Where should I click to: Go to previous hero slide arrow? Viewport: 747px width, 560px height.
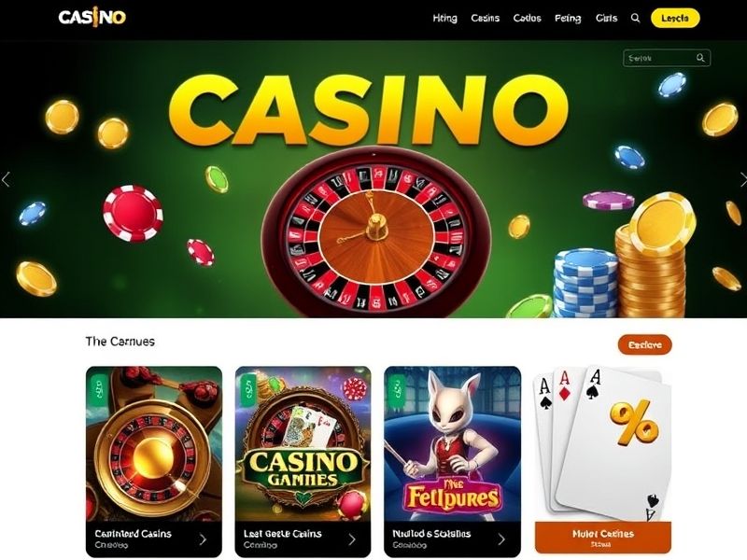[6, 179]
